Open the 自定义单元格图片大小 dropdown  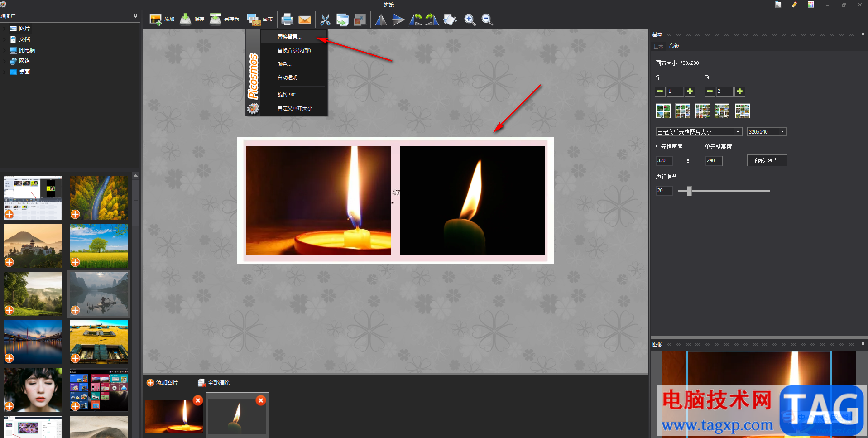tap(699, 132)
